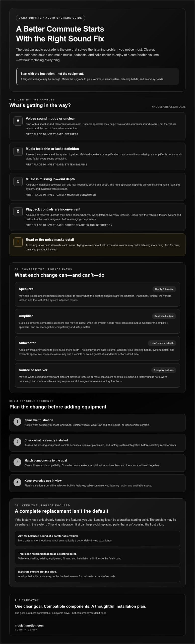195x644 pixels.
Task: Open the musicinmotion.com link
Action: pos(29,625)
